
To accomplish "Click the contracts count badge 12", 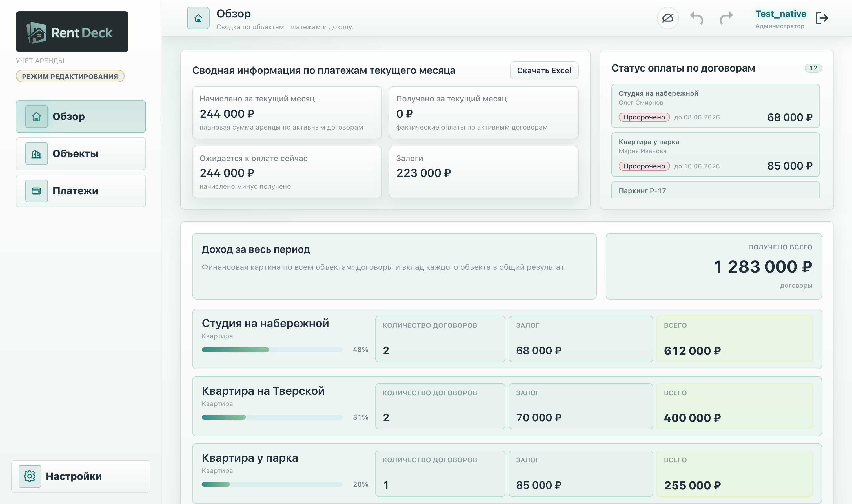I will click(813, 68).
